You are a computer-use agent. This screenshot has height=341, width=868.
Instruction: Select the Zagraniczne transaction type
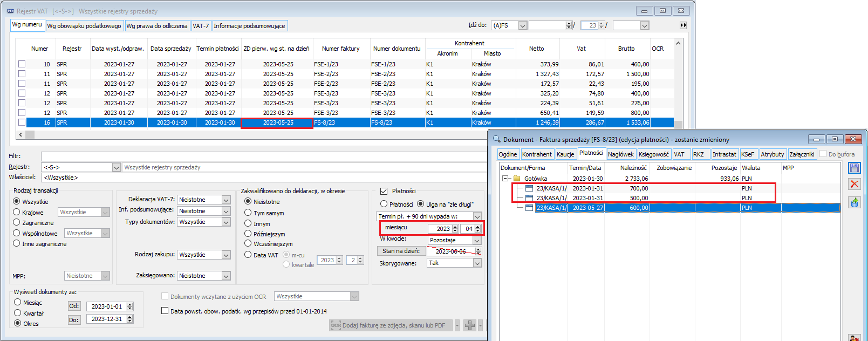pos(17,222)
